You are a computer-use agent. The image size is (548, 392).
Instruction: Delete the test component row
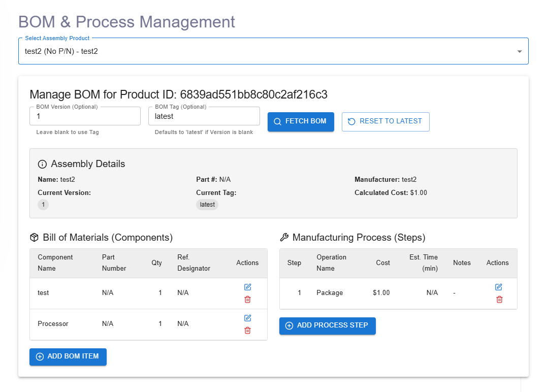click(x=247, y=300)
